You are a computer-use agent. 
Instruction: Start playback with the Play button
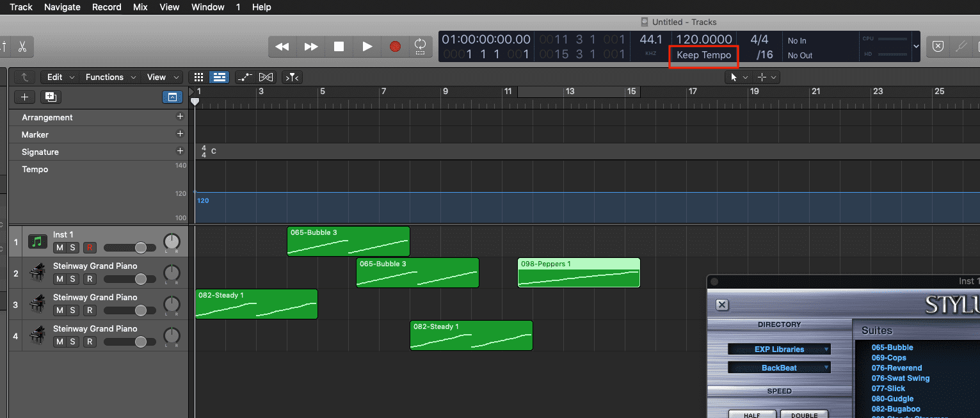pos(367,46)
